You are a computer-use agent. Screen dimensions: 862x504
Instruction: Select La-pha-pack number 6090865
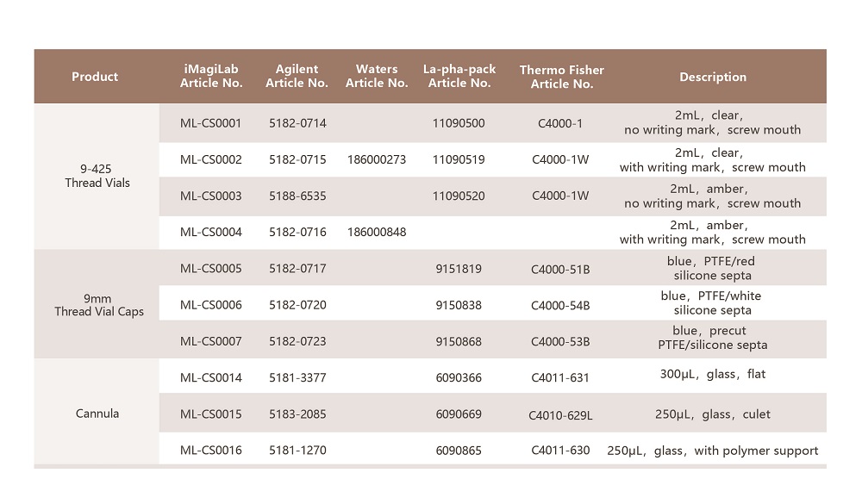point(459,450)
